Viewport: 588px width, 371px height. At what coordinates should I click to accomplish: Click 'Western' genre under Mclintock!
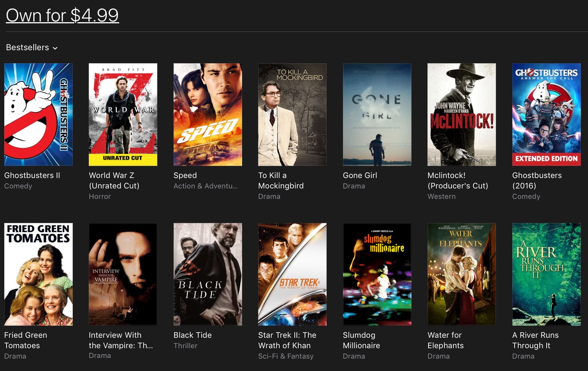441,197
